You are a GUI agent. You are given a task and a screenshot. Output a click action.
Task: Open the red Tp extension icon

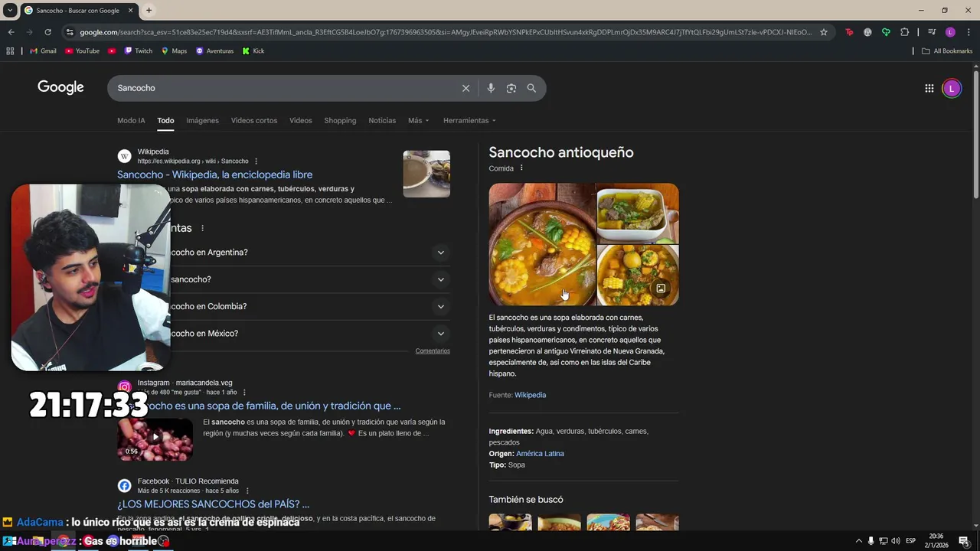click(x=849, y=32)
